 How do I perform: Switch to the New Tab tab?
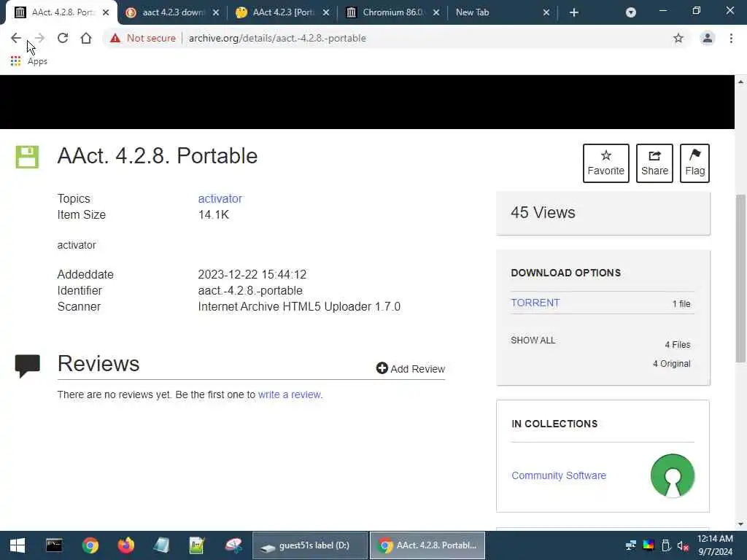(495, 12)
